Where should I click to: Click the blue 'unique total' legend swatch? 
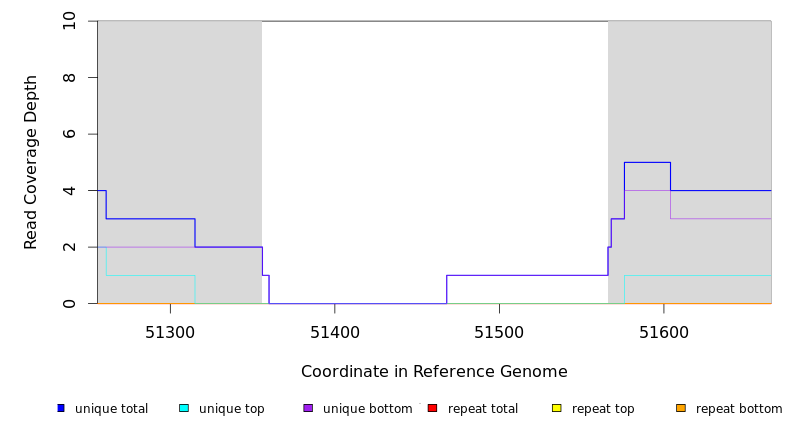click(61, 408)
